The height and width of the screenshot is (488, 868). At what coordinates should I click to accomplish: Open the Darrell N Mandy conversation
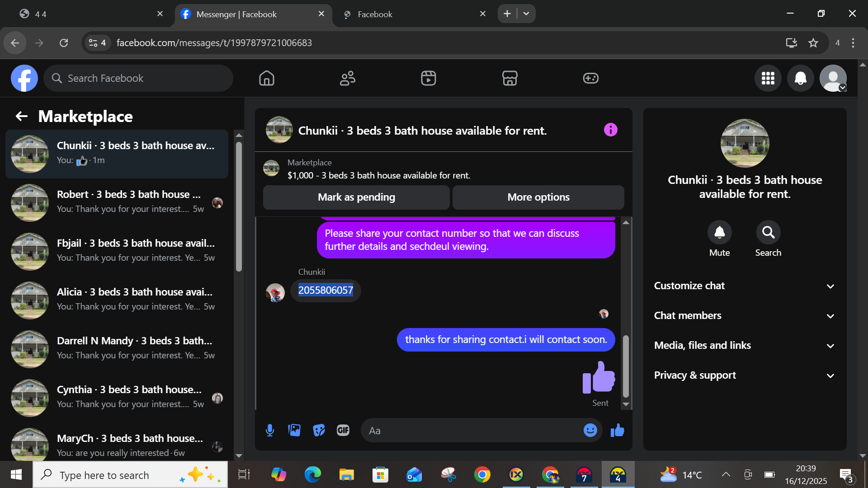point(117,349)
